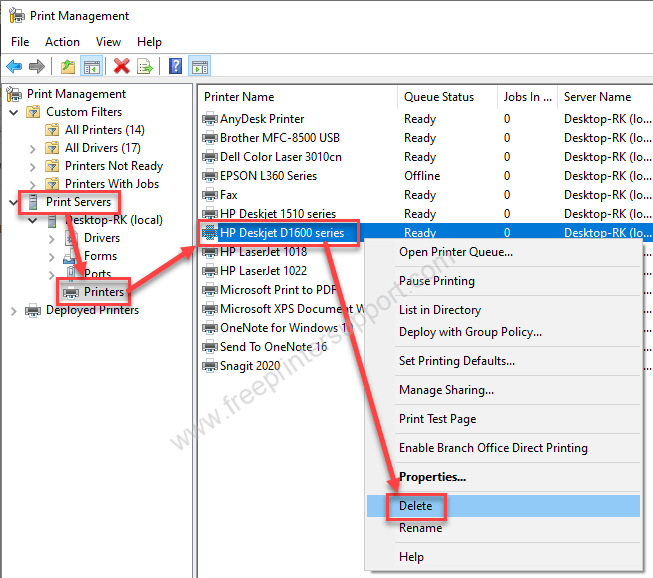Expand the Deployed Printers node
Viewport: 653px width, 578px height.
[x=13, y=311]
